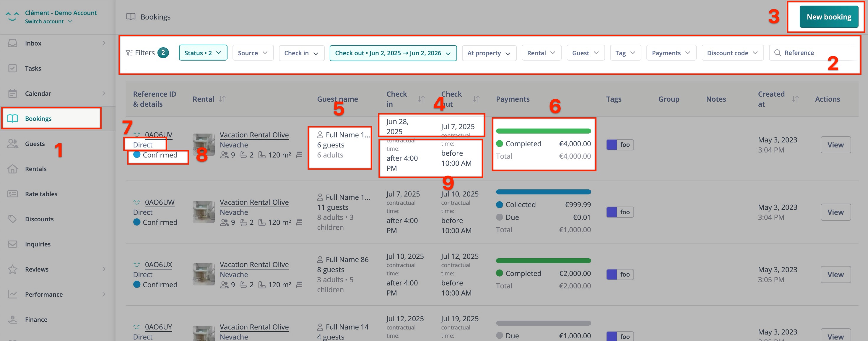This screenshot has height=341, width=868.
Task: Open Tasks via its checkbox icon
Action: pyautogui.click(x=12, y=68)
